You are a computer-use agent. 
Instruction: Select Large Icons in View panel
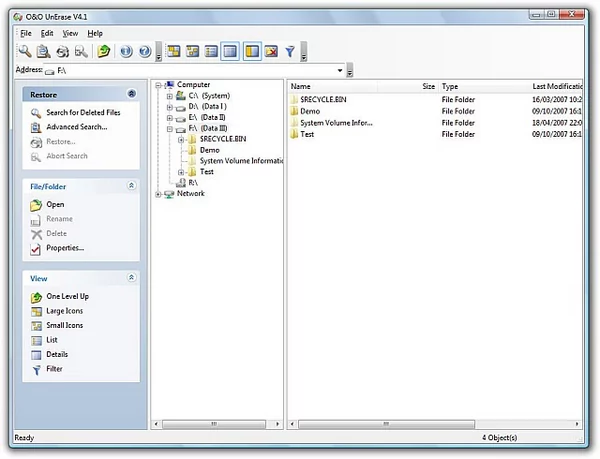pyautogui.click(x=64, y=311)
